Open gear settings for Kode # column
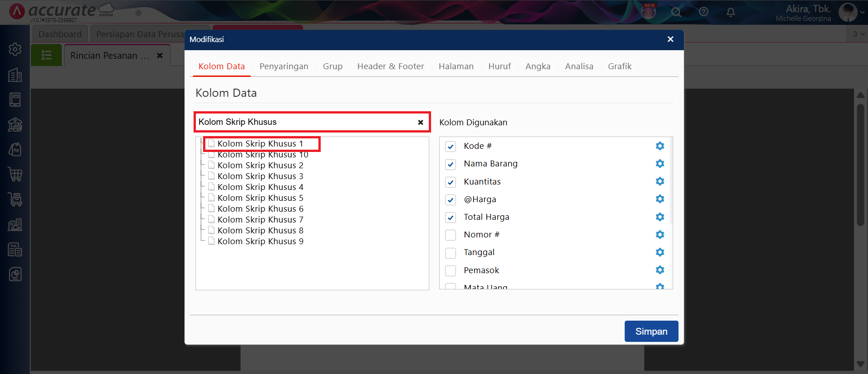 click(x=659, y=146)
